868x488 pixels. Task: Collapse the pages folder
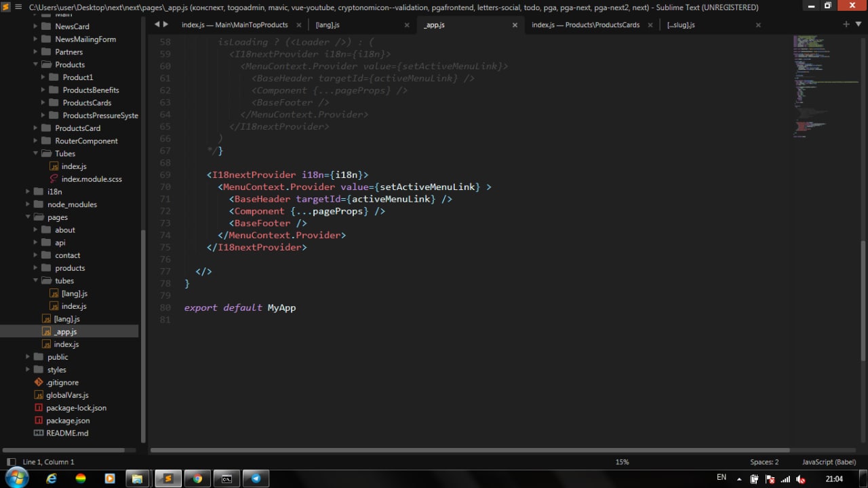click(x=28, y=217)
